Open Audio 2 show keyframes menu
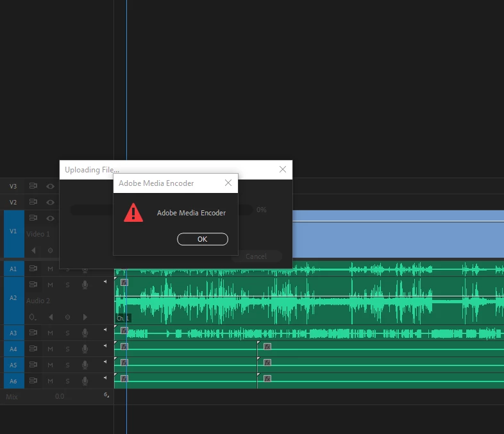Viewport: 504px width, 434px height. pyautogui.click(x=33, y=317)
